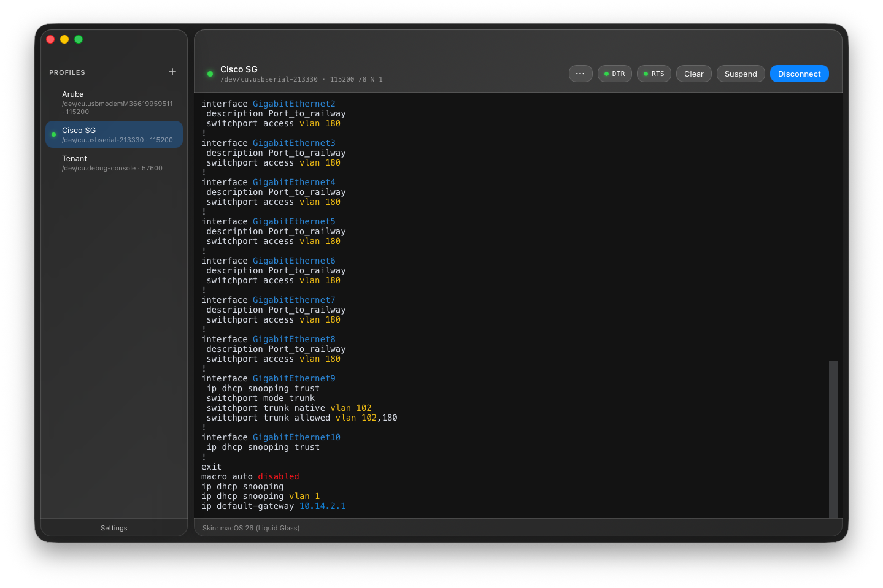Clear the terminal output

[693, 74]
